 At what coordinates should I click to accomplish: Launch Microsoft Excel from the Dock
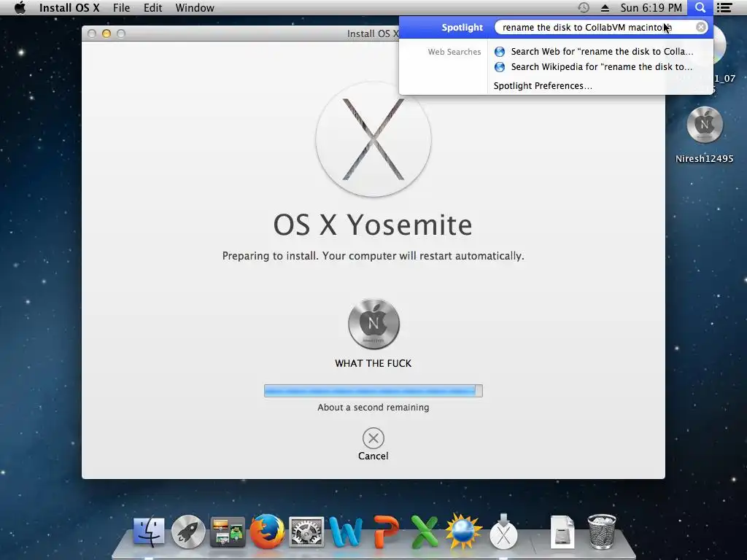point(425,532)
